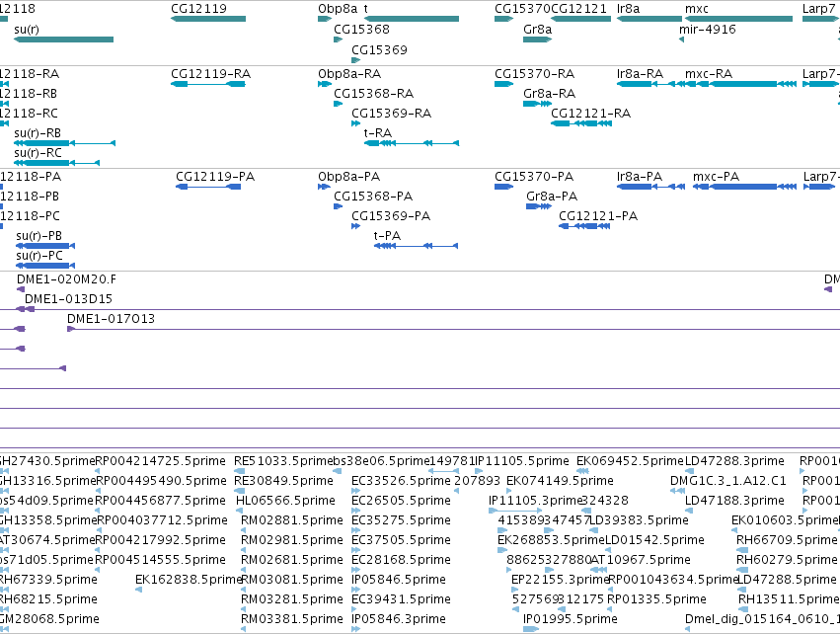Click the Ir8a-PA glyph
Screen dimensions: 840x634
pyautogui.click(x=650, y=187)
